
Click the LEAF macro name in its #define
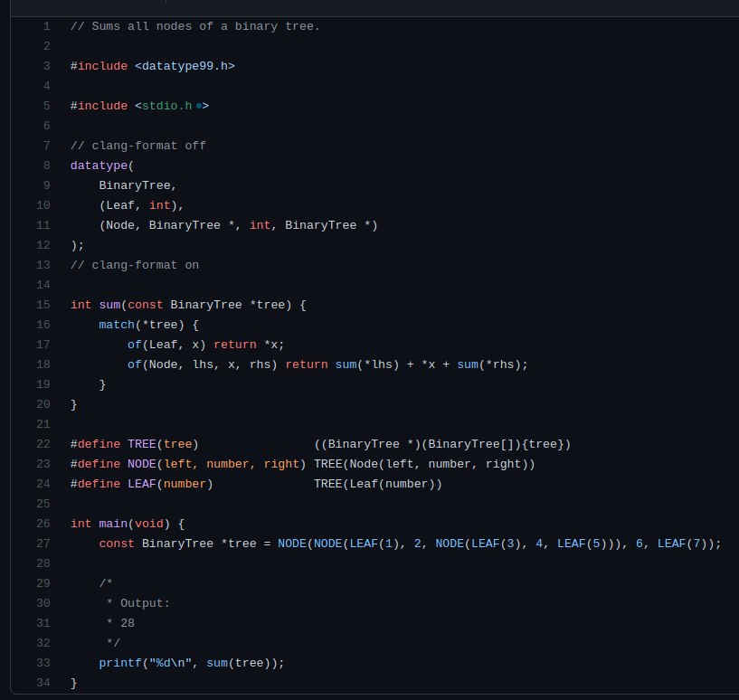[x=142, y=484]
